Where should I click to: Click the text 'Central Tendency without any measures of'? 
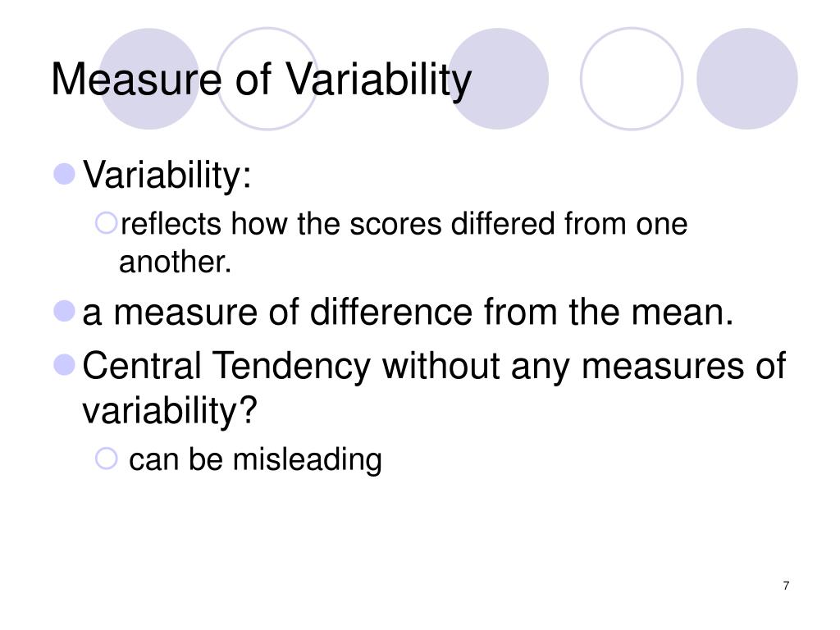click(434, 365)
